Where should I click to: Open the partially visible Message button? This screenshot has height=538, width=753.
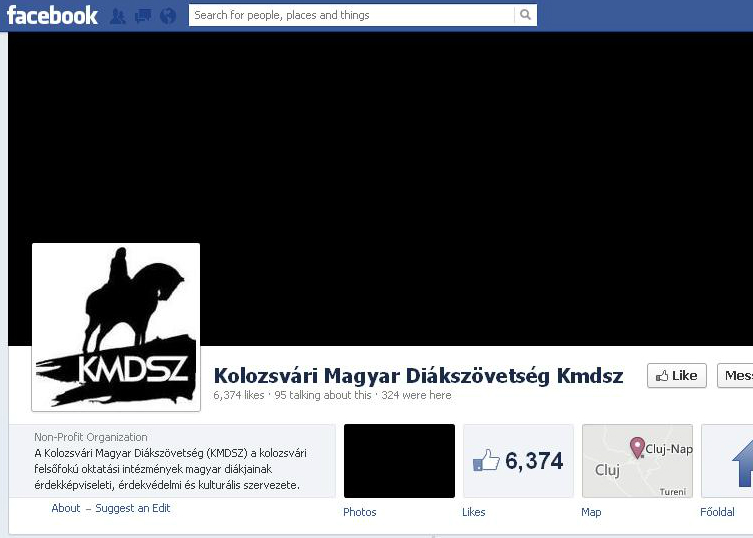click(735, 376)
